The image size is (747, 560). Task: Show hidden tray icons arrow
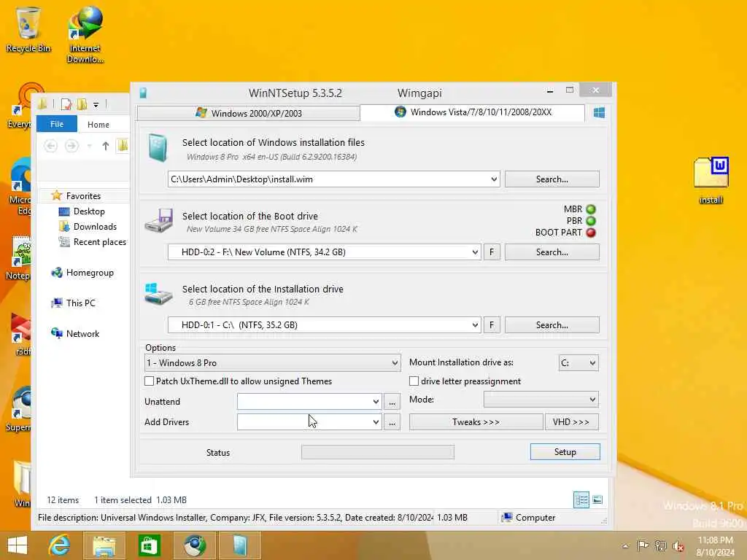[x=625, y=545]
